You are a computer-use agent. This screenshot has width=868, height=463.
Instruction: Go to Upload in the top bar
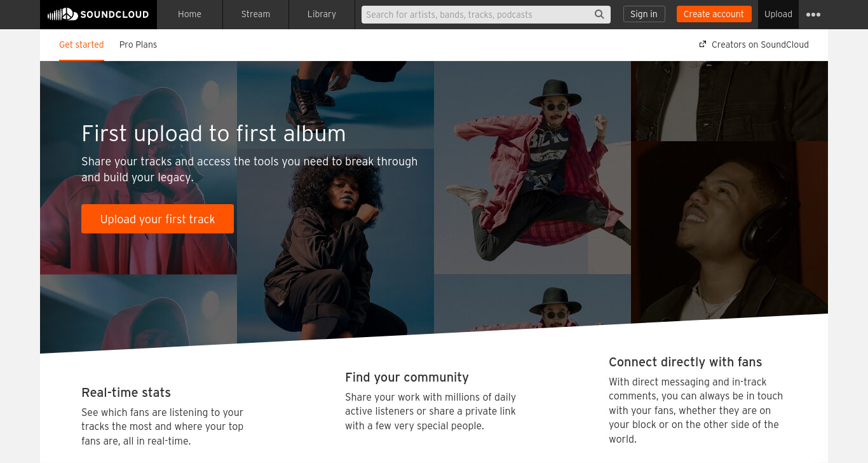[x=778, y=15]
